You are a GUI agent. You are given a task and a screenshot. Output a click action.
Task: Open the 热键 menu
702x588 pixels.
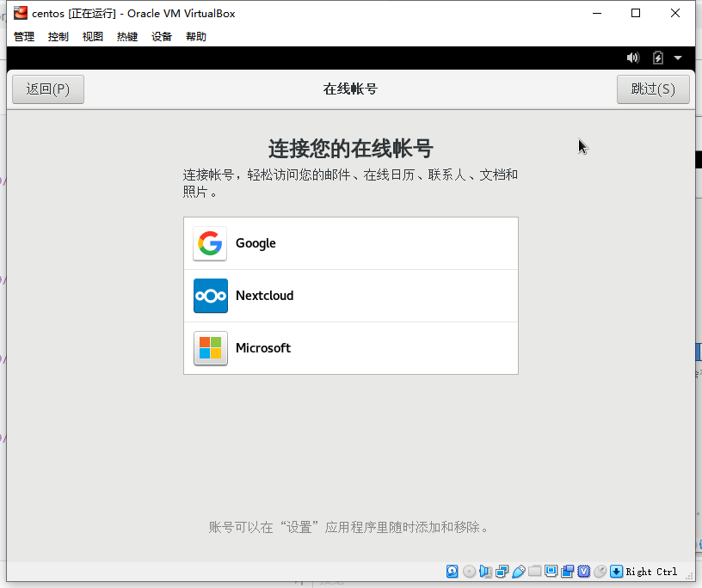[127, 37]
